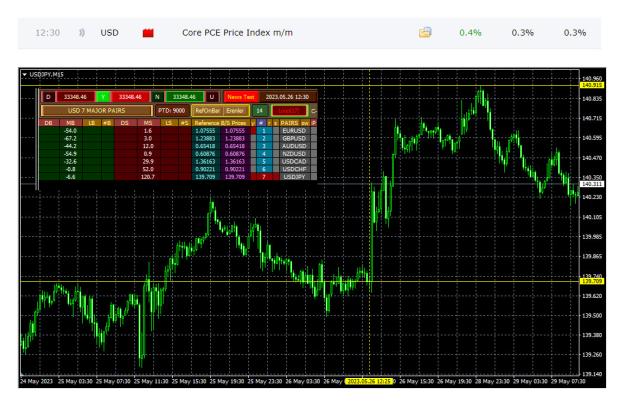The image size is (625, 407).
Task: Click the blue number 4 cell for NZDUSD
Action: [x=264, y=153]
